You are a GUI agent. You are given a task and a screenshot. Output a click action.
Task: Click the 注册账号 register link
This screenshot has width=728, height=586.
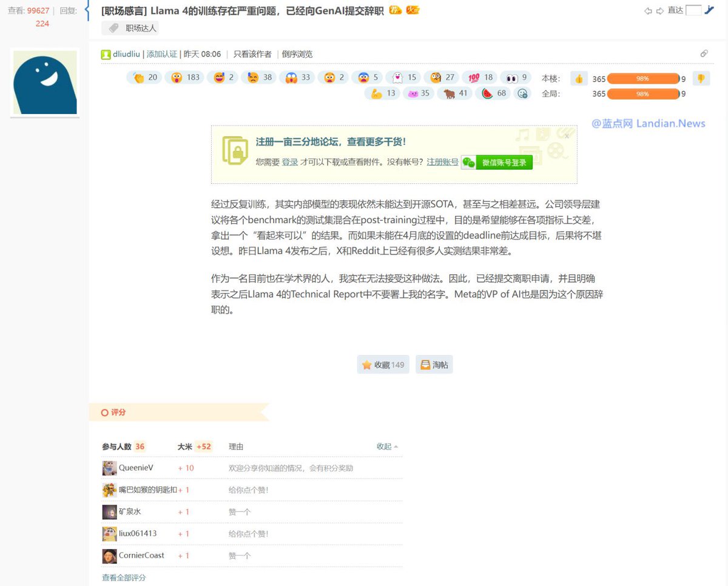[442, 162]
